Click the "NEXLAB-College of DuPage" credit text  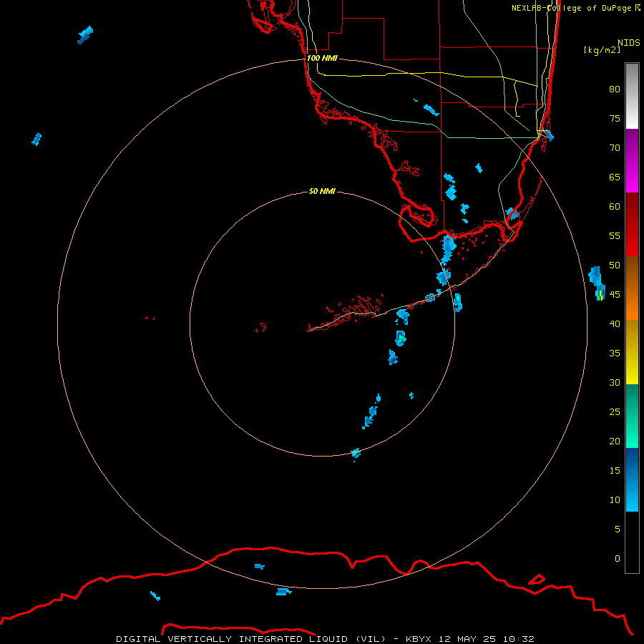[571, 8]
